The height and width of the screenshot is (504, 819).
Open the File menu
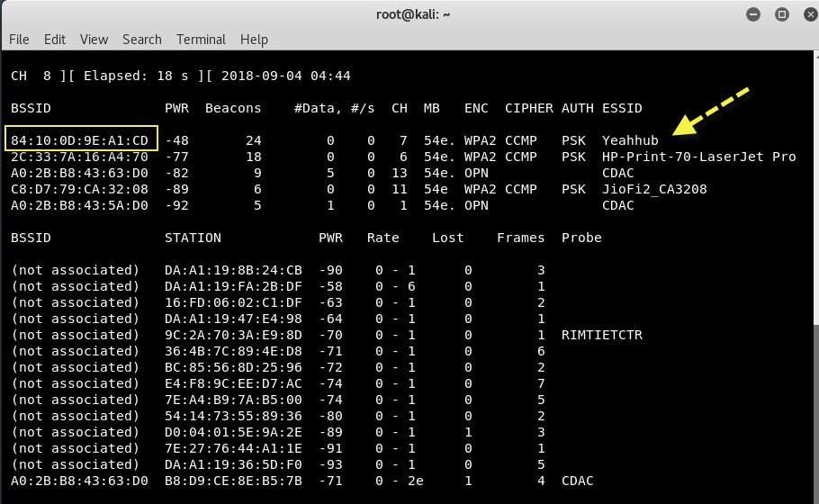(19, 40)
